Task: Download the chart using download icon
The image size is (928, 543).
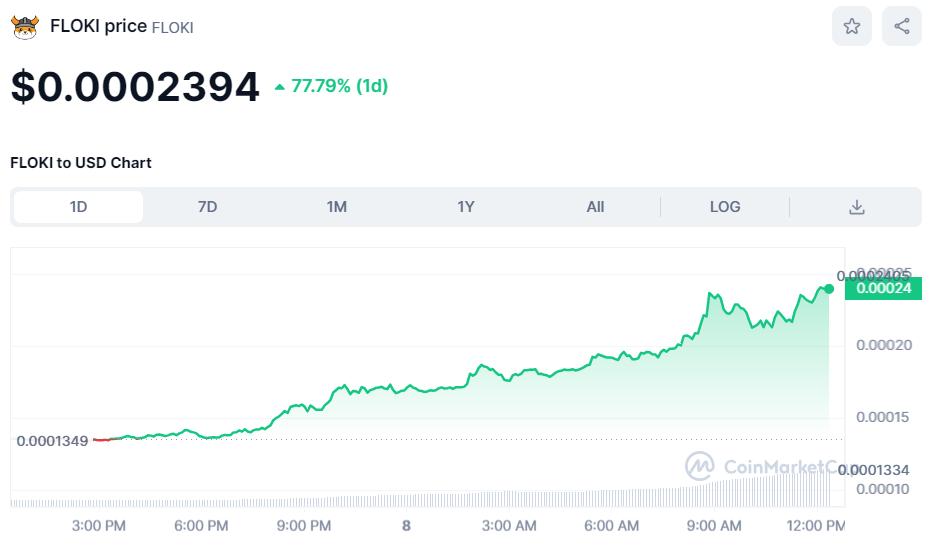Action: coord(856,207)
